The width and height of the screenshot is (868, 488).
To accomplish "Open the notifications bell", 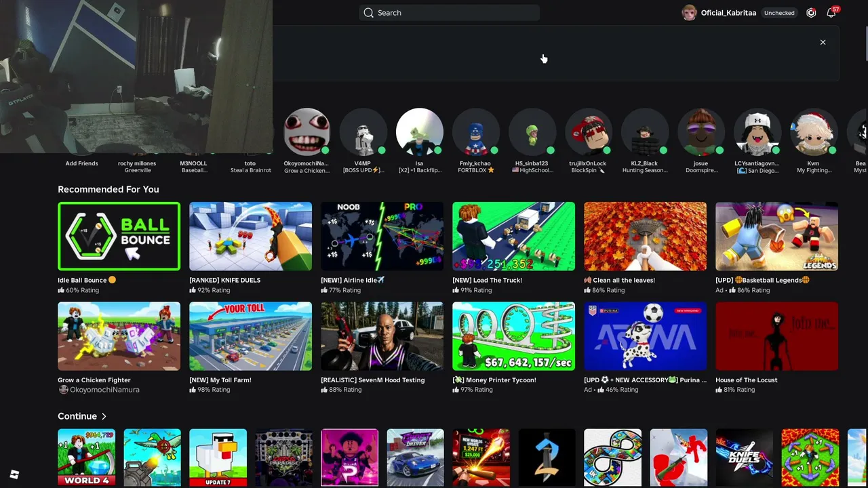I will [x=831, y=13].
